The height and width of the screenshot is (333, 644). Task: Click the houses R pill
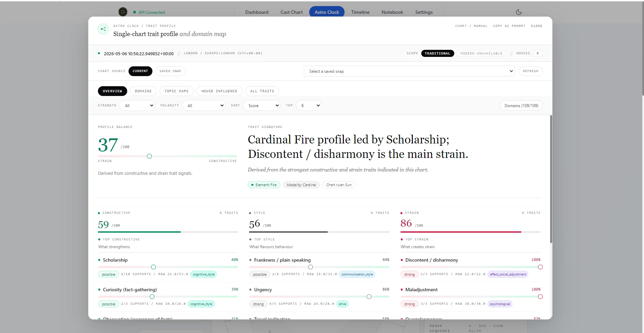tap(538, 53)
